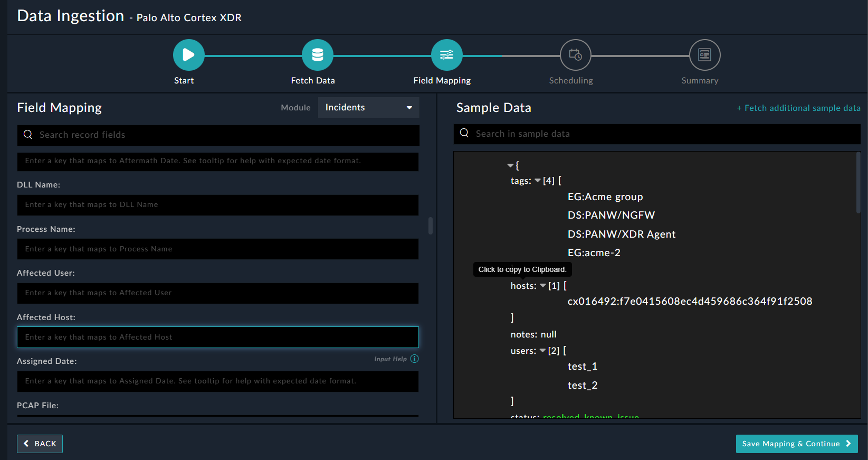This screenshot has width=868, height=460.
Task: Select the DS:PANW/XDR Agent tag value
Action: click(x=621, y=234)
